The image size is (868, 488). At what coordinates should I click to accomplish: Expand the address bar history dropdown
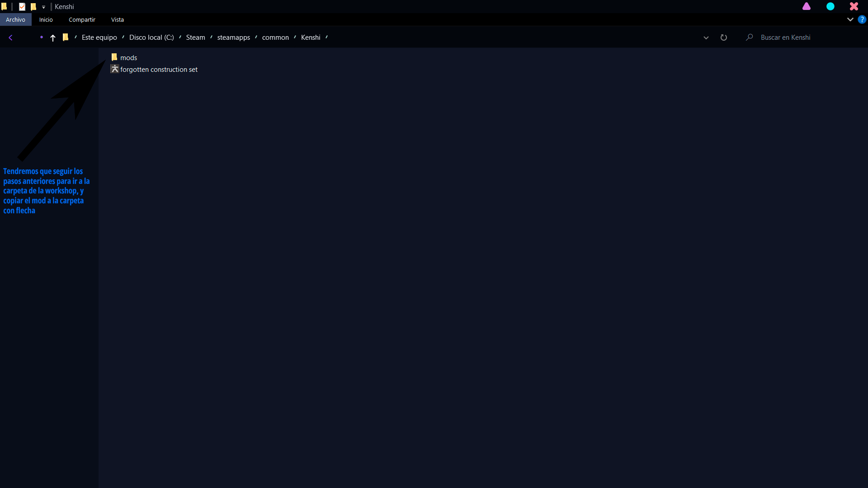click(706, 38)
